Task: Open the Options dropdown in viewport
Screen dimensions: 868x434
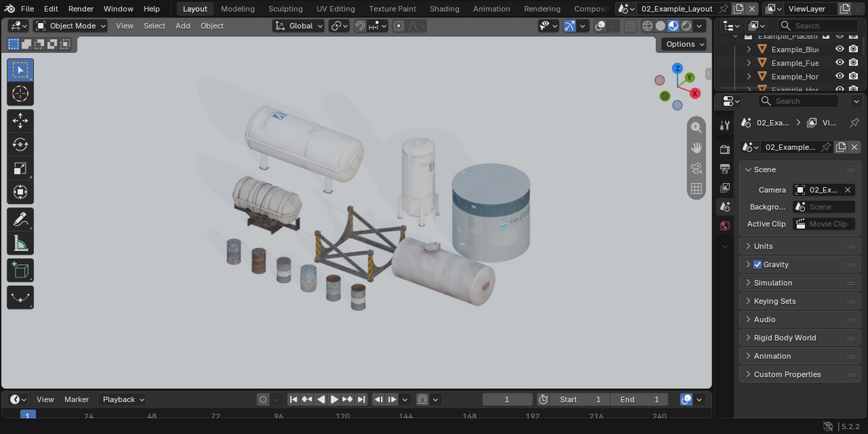Action: coord(684,44)
